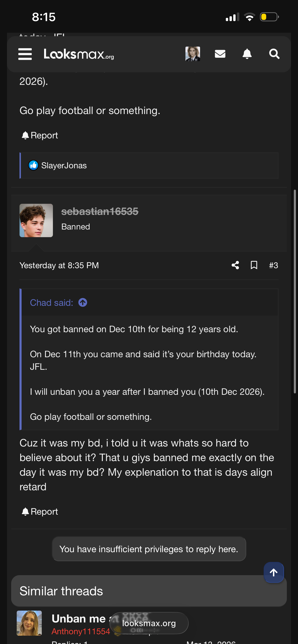The height and width of the screenshot is (644, 298).
Task: Jump to Chad's original quoted post
Action: click(x=83, y=303)
